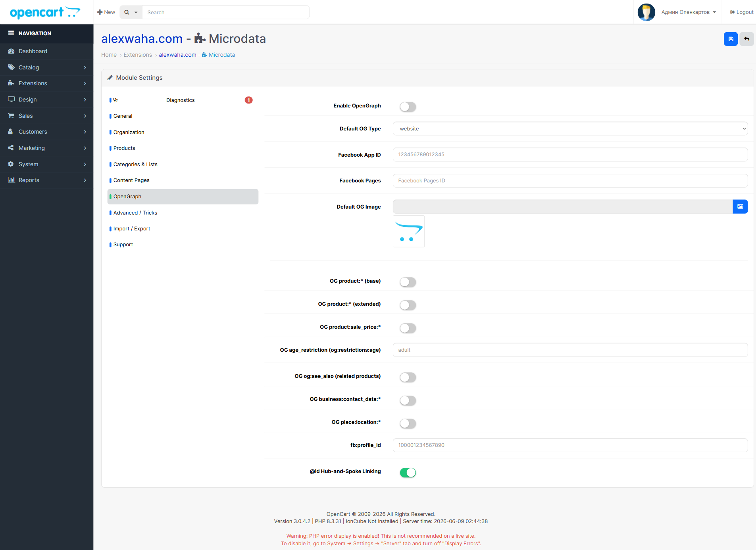Click the Logout link
The height and width of the screenshot is (550, 756).
coord(741,12)
